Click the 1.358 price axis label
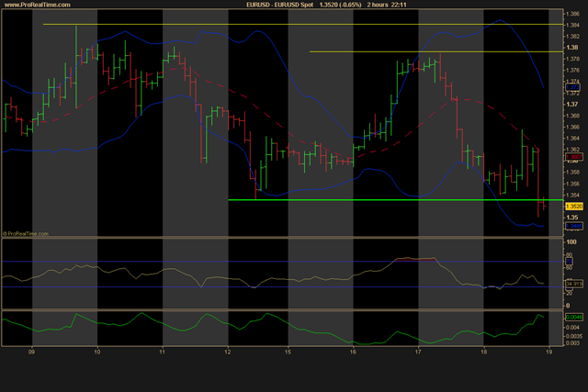 (x=572, y=173)
